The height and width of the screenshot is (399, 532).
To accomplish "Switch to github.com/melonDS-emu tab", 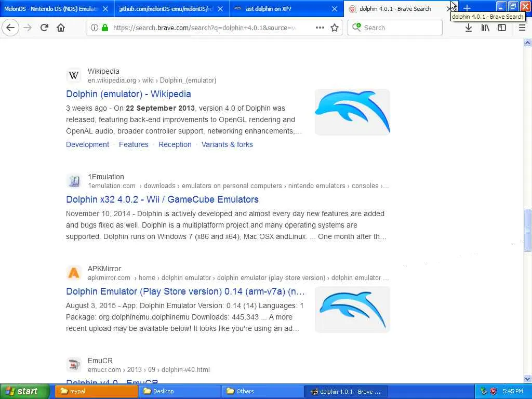I will pyautogui.click(x=166, y=9).
